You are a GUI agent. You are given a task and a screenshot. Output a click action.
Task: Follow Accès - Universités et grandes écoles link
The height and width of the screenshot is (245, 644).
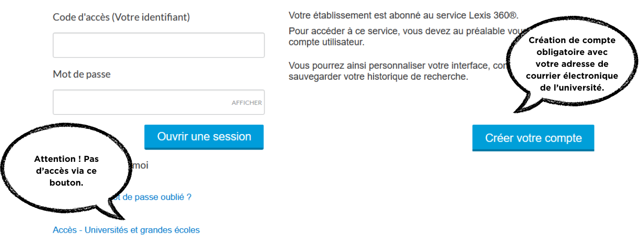(x=126, y=230)
